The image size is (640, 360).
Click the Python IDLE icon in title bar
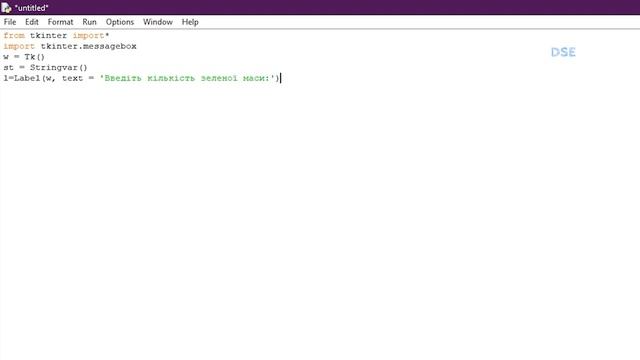tap(6, 7)
